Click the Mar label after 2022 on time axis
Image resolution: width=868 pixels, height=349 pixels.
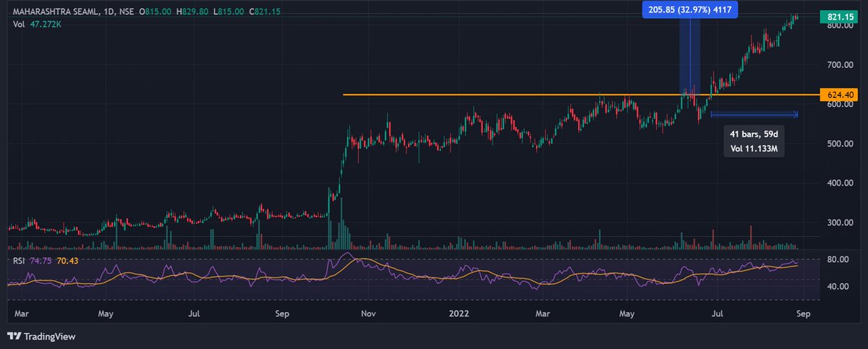(x=542, y=314)
